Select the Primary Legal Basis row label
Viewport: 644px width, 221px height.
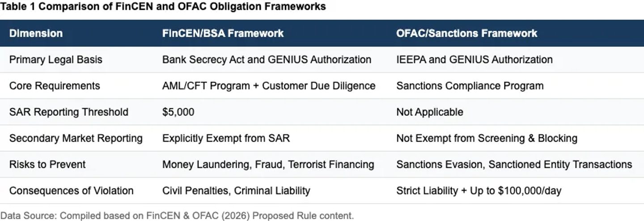(x=56, y=59)
